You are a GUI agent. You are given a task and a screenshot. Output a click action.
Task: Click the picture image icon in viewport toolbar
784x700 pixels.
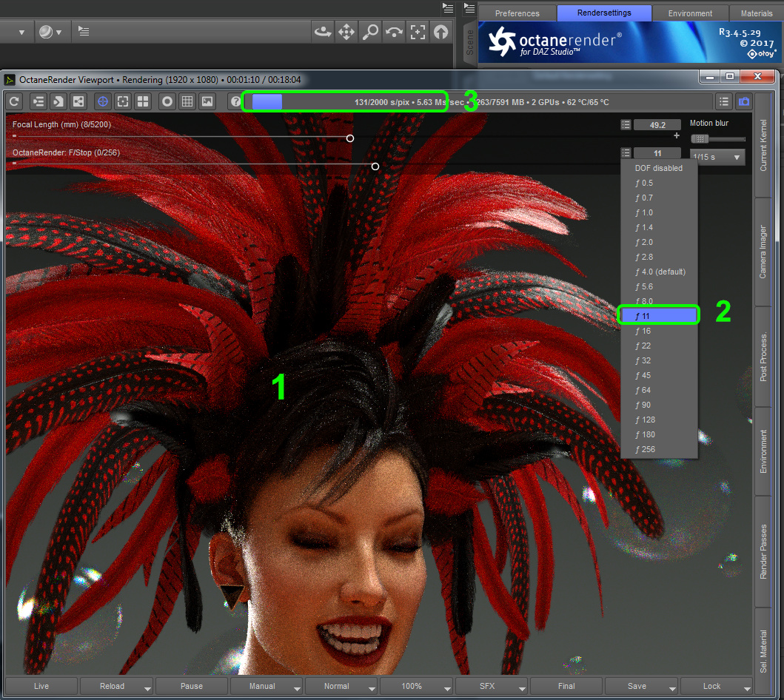coord(208,101)
